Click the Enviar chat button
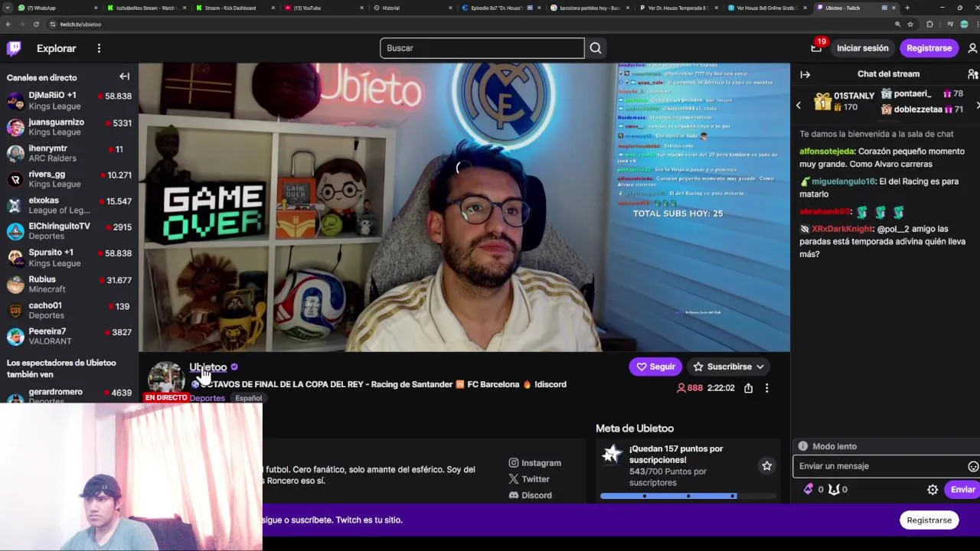Image resolution: width=980 pixels, height=551 pixels. click(962, 490)
